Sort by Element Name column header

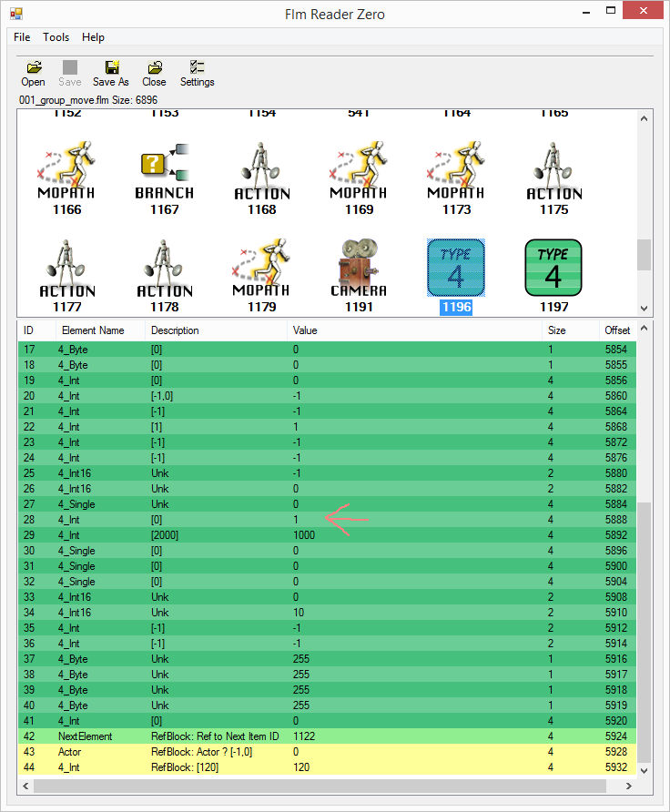point(100,330)
